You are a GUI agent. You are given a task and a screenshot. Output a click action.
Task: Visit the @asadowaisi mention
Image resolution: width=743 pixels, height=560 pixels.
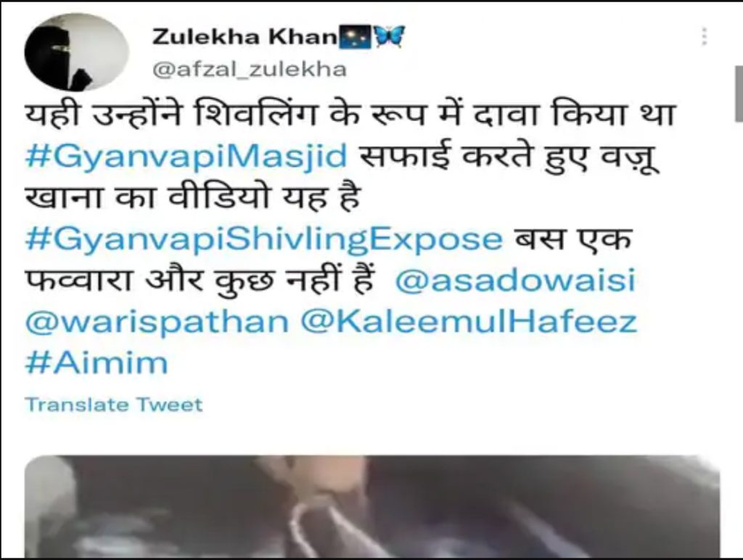click(x=514, y=280)
